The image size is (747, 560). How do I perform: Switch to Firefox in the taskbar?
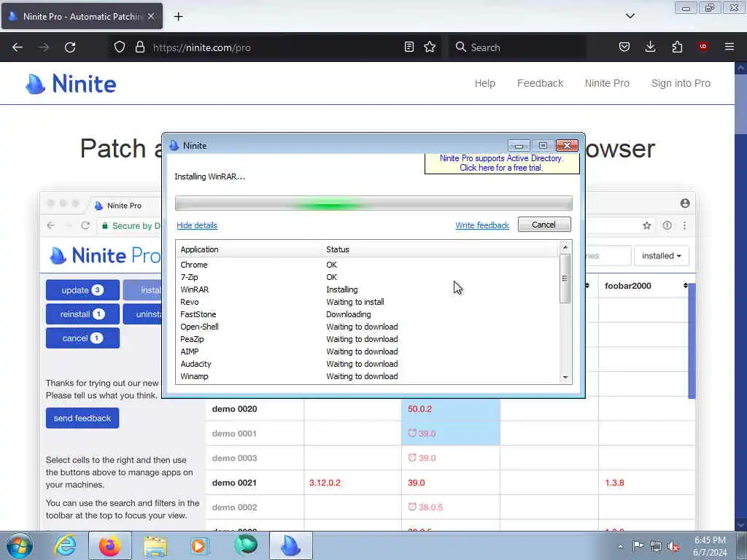click(x=109, y=545)
